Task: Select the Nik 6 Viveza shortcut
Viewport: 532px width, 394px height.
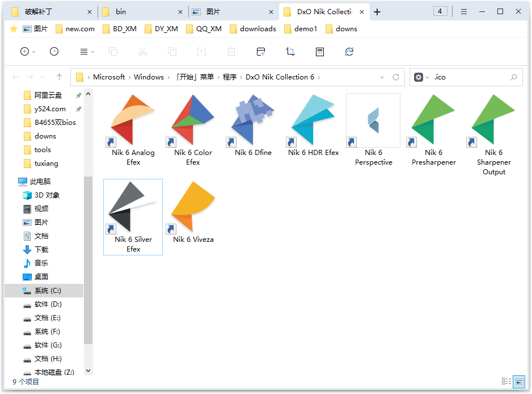Action: click(x=193, y=213)
